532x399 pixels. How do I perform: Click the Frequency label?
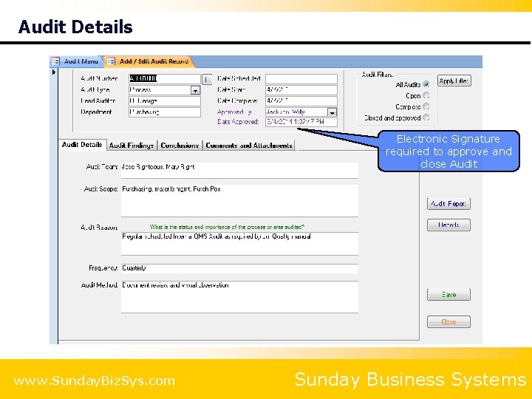103,268
